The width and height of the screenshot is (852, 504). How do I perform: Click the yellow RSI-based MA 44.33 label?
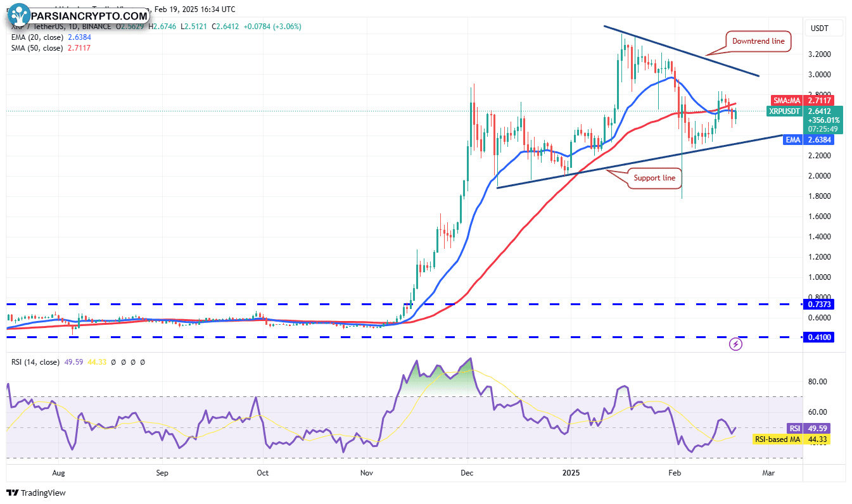(x=792, y=439)
